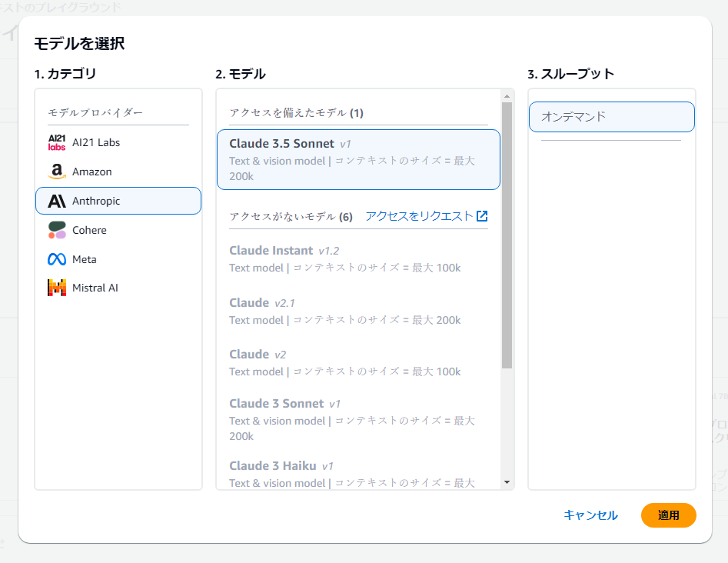728x563 pixels.
Task: Click the disabled Claude 3 Sonnet v1 model
Action: coord(358,419)
